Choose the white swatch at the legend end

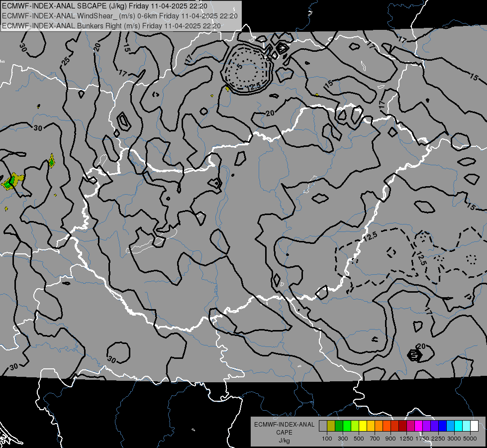474,426
